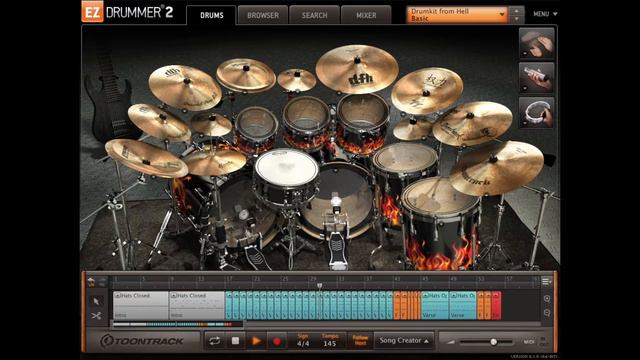640x360 pixels.
Task: Click the playhead marker on the timeline ruler
Action: tap(320, 285)
